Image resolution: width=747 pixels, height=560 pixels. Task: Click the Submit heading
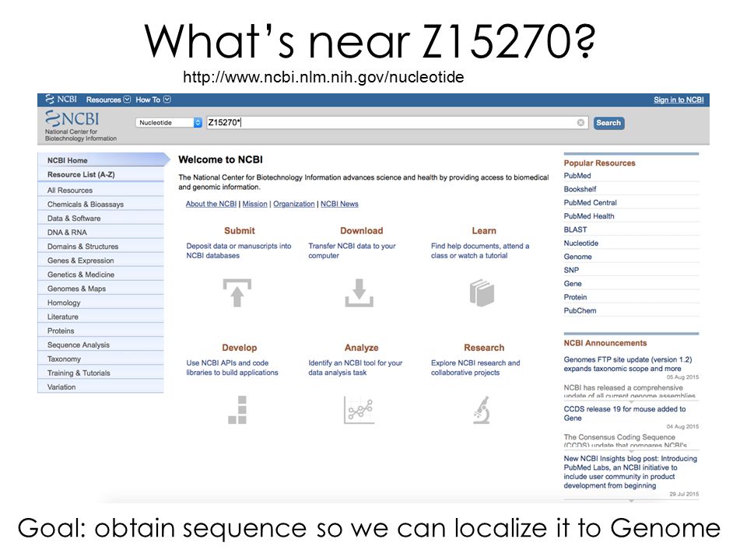coord(240,230)
